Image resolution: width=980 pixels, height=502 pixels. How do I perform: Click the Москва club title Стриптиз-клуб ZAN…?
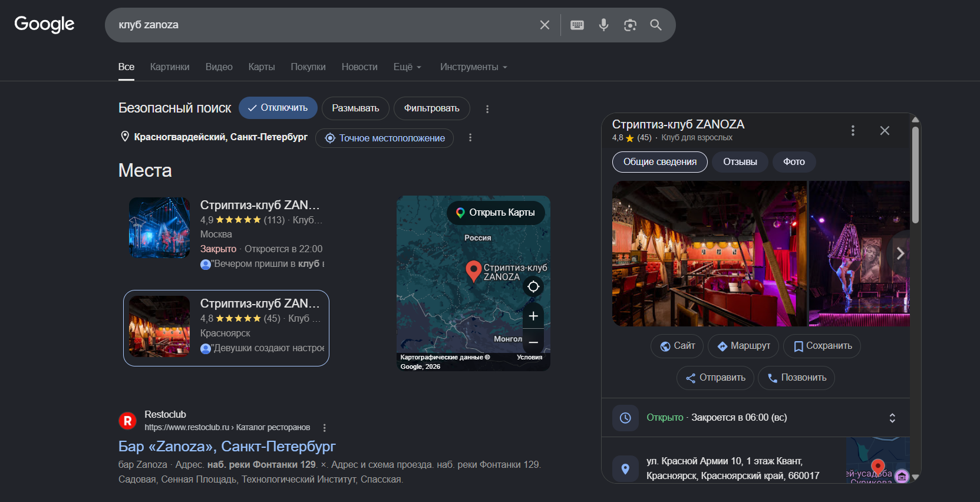point(260,205)
